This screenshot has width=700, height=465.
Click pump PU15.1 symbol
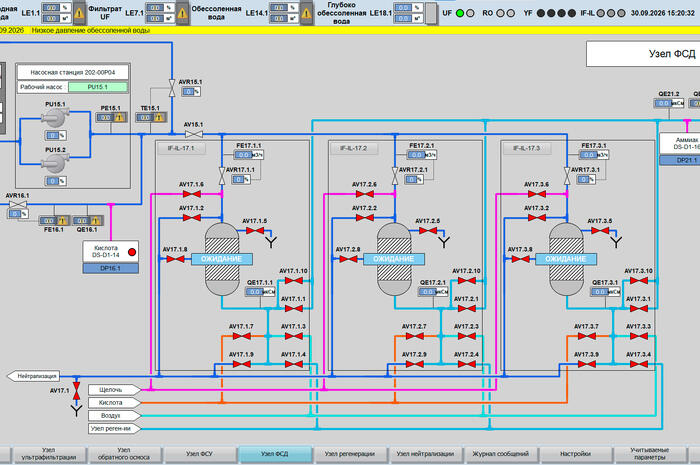55,118
